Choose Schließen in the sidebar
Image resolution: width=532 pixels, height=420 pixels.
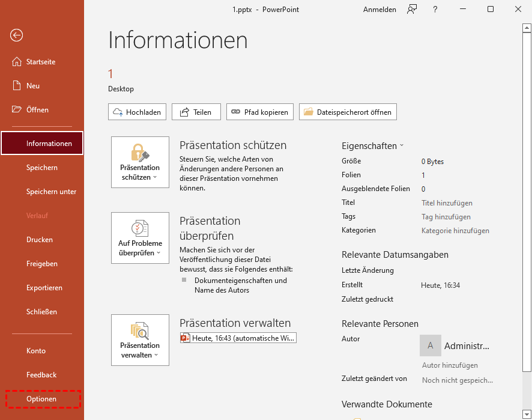(42, 312)
